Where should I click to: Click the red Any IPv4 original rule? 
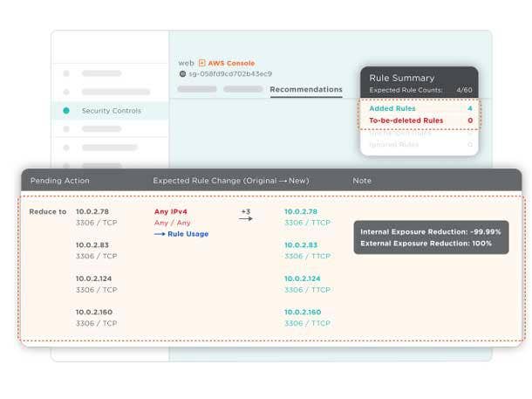click(x=171, y=211)
